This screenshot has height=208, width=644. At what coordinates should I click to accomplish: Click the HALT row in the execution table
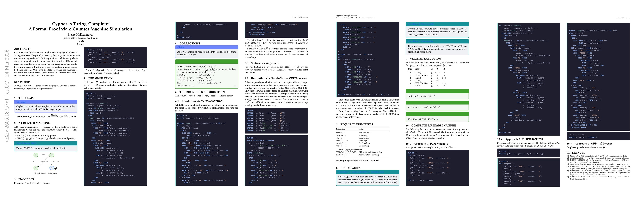click(427, 86)
